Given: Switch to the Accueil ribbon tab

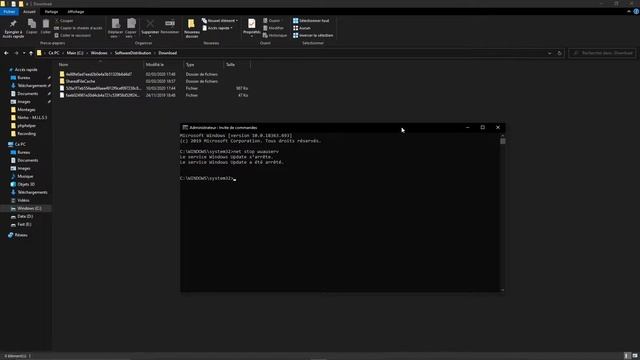Looking at the screenshot, I should pos(29,11).
